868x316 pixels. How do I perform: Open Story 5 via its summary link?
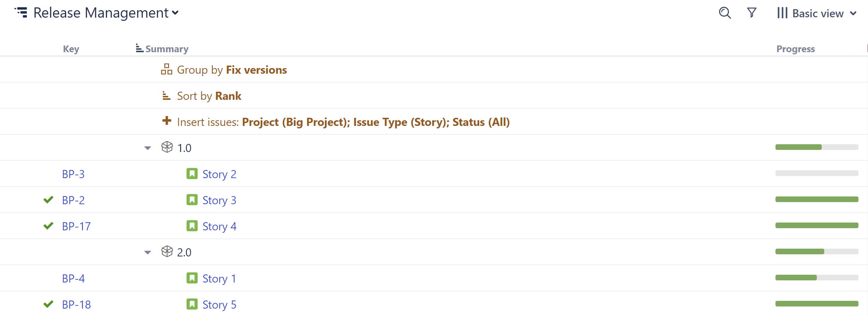click(x=219, y=304)
